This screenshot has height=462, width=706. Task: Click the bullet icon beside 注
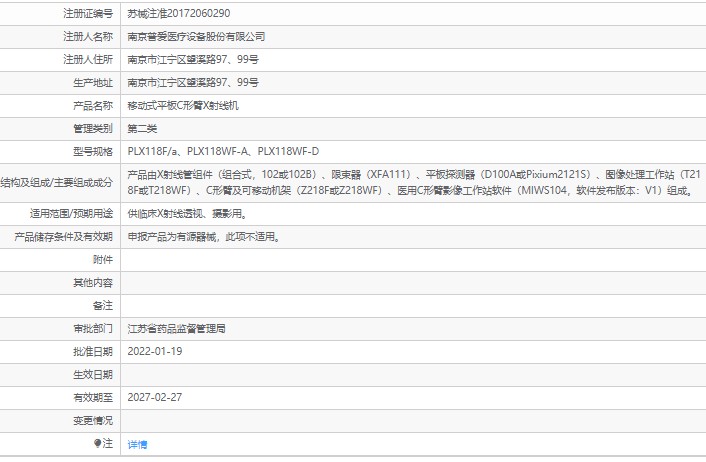97,444
